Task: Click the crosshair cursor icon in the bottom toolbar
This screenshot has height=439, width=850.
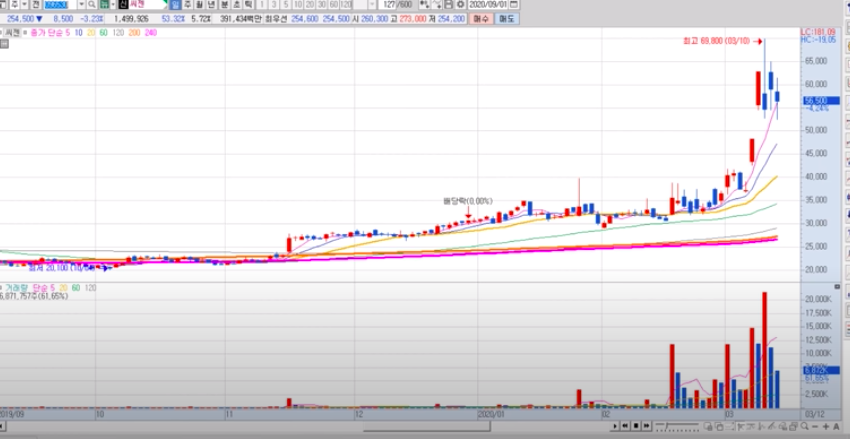Action: coord(741,426)
